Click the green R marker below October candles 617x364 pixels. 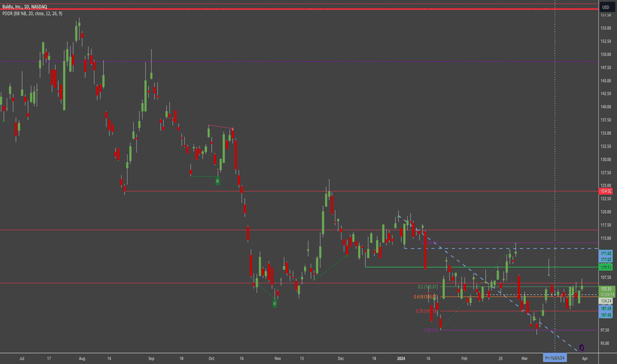coord(217,181)
